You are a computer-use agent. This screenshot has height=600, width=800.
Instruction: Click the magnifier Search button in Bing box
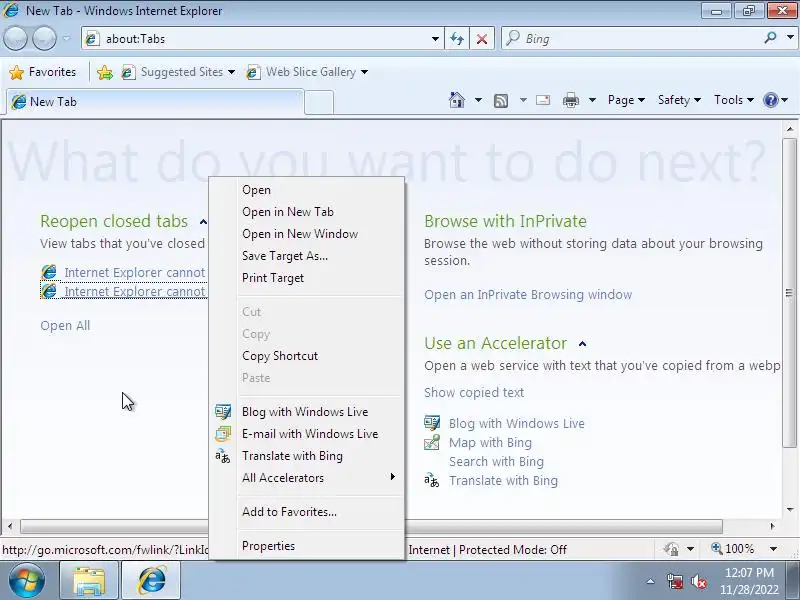point(770,37)
